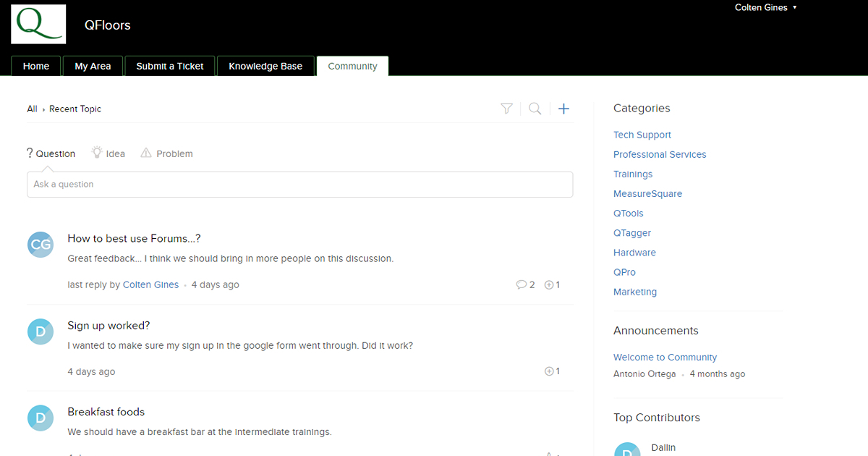Open QTagger category
This screenshot has width=868, height=456.
coord(632,233)
